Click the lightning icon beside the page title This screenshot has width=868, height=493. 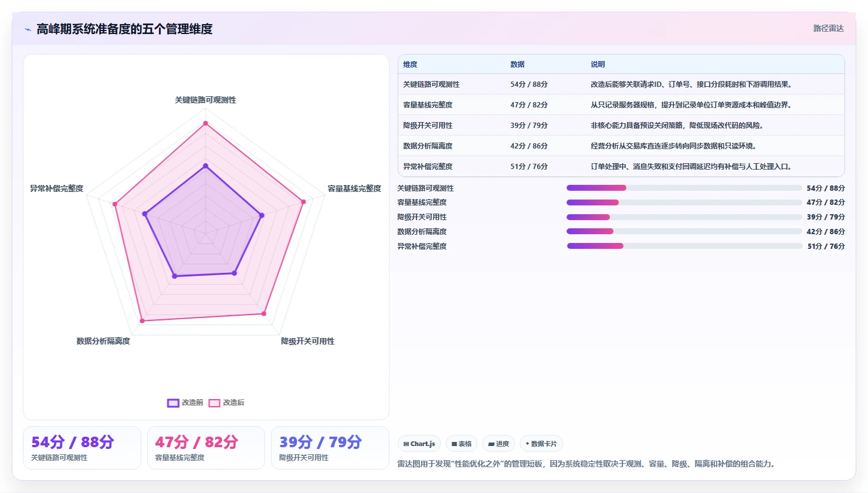(x=28, y=29)
